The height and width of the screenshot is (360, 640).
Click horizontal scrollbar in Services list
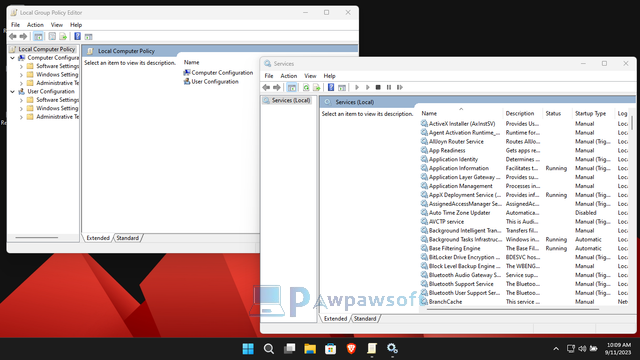pyautogui.click(x=512, y=309)
